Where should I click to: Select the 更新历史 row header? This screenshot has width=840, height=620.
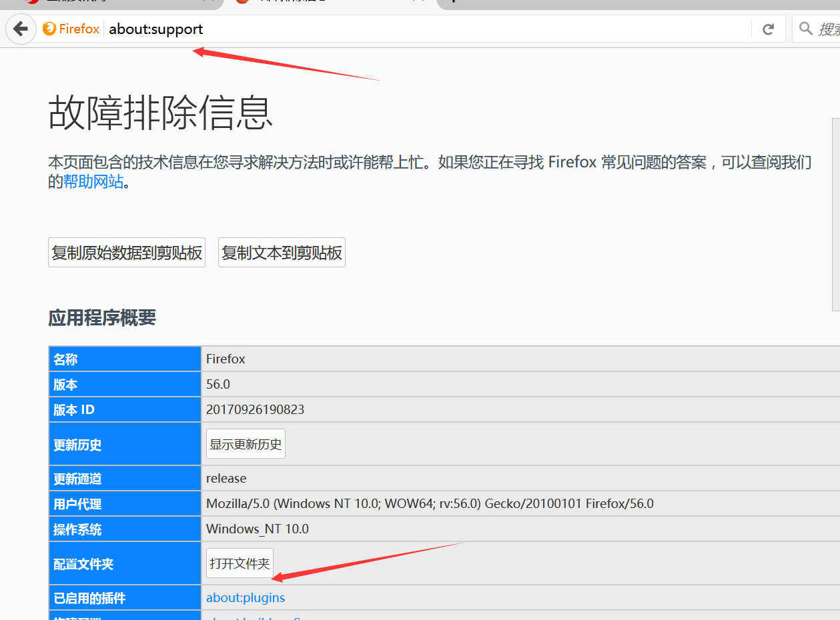click(x=125, y=444)
